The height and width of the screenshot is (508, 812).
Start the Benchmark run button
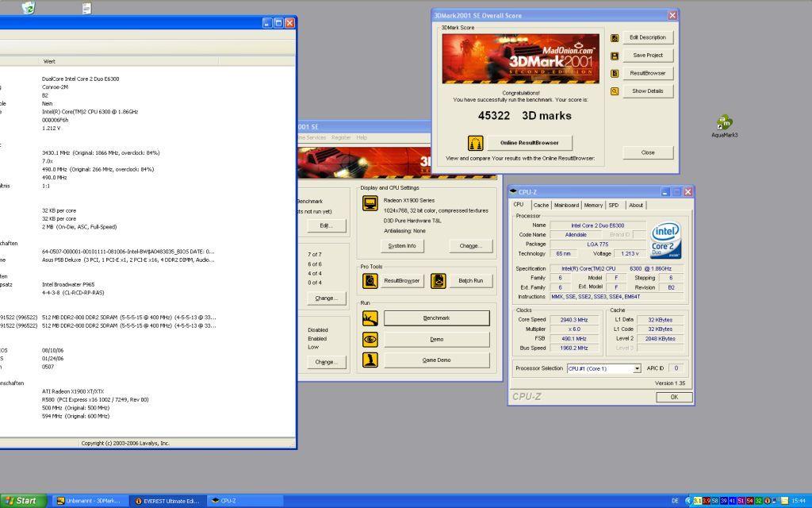pyautogui.click(x=437, y=318)
